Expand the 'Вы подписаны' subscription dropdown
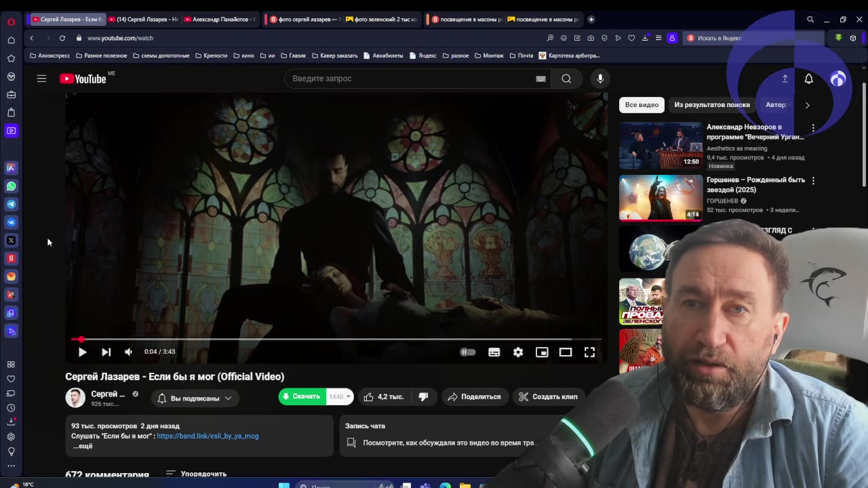 195,398
